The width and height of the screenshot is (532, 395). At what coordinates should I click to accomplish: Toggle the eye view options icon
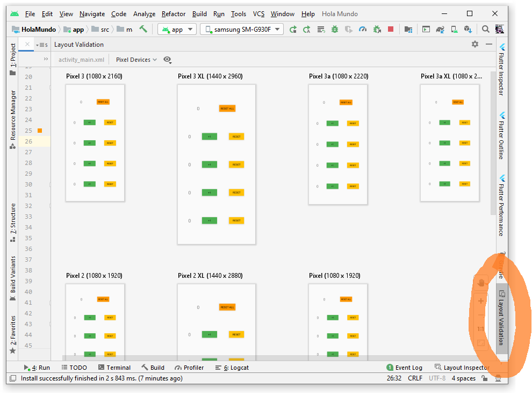[167, 60]
